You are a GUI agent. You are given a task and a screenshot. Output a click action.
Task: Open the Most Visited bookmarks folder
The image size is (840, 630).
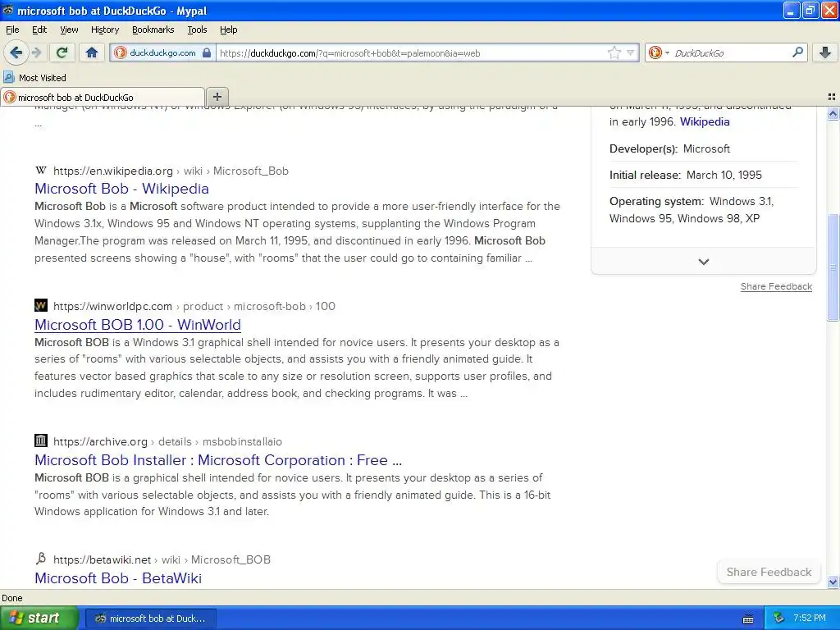coord(35,78)
